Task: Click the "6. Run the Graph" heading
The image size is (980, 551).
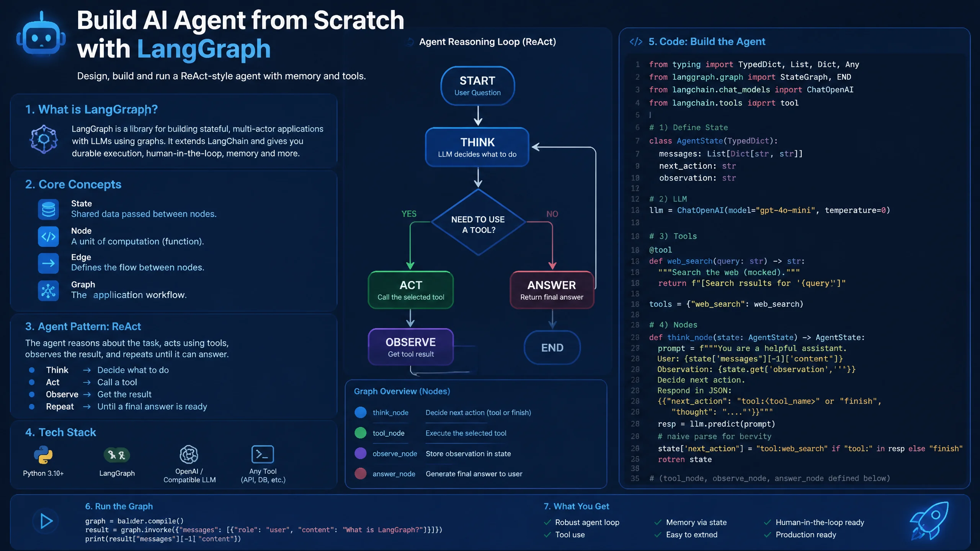Action: pos(119,506)
